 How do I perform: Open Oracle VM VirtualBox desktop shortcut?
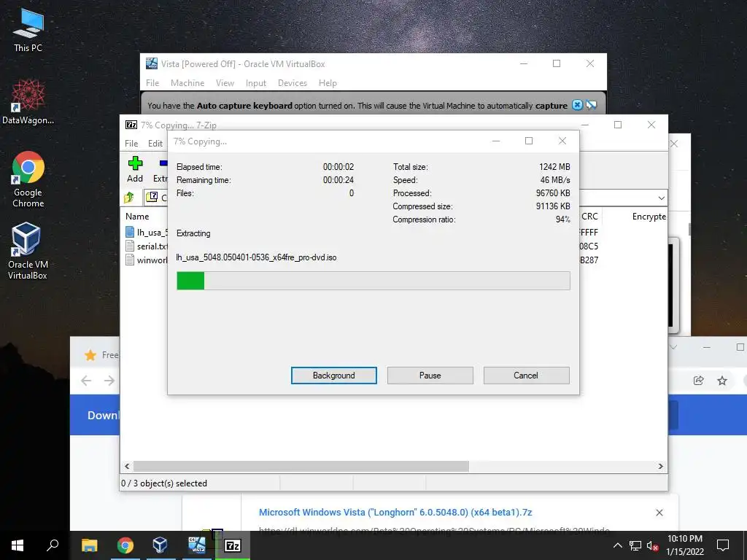point(28,251)
